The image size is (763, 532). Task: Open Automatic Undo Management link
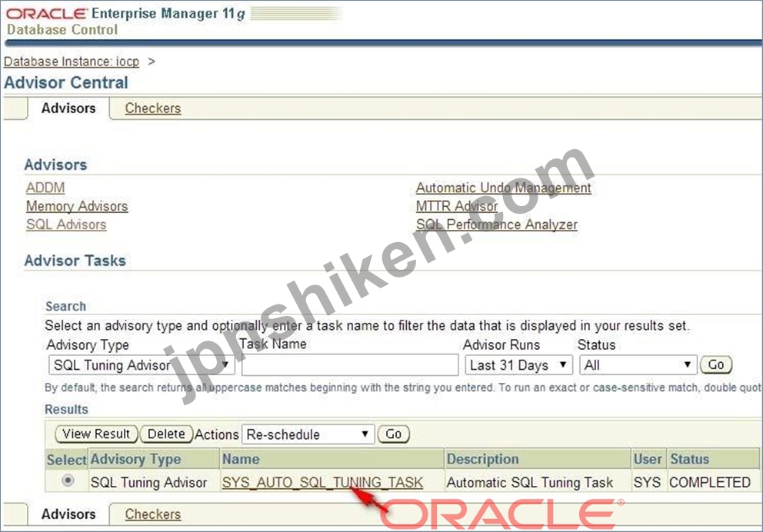pos(504,188)
